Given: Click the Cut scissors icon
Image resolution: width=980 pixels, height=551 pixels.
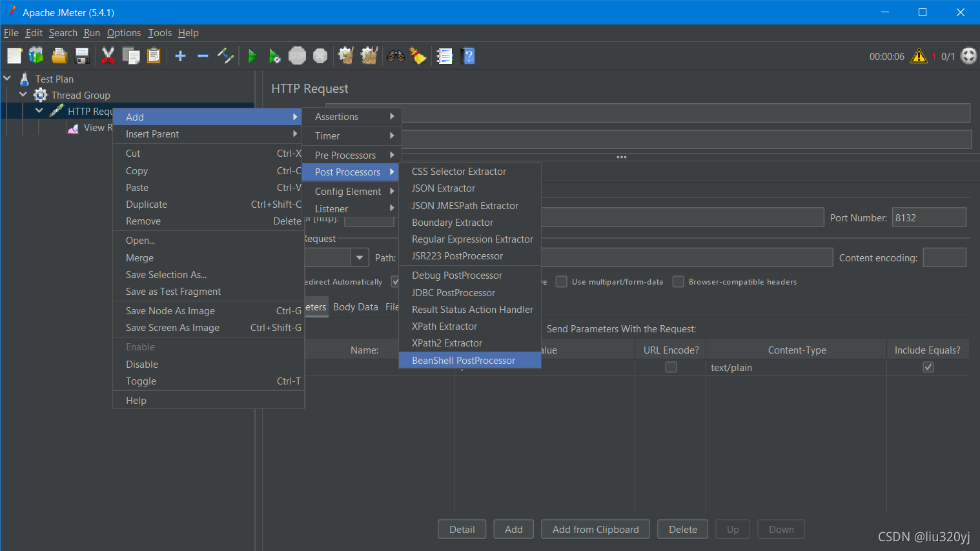Looking at the screenshot, I should coord(108,56).
